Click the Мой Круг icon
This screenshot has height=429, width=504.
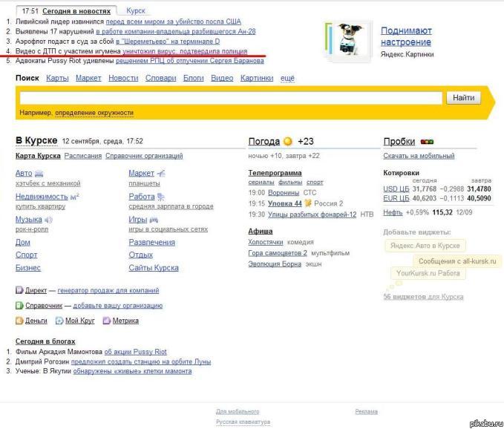[x=59, y=321]
